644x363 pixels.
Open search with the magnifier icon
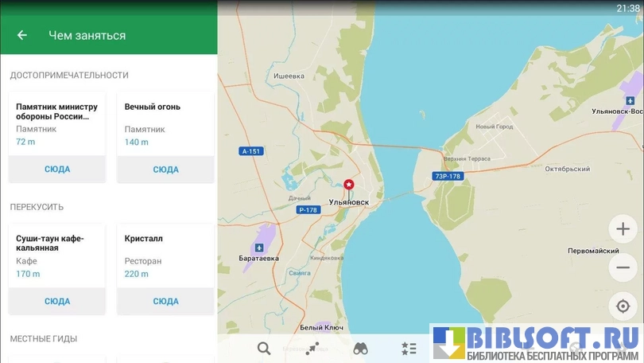264,348
